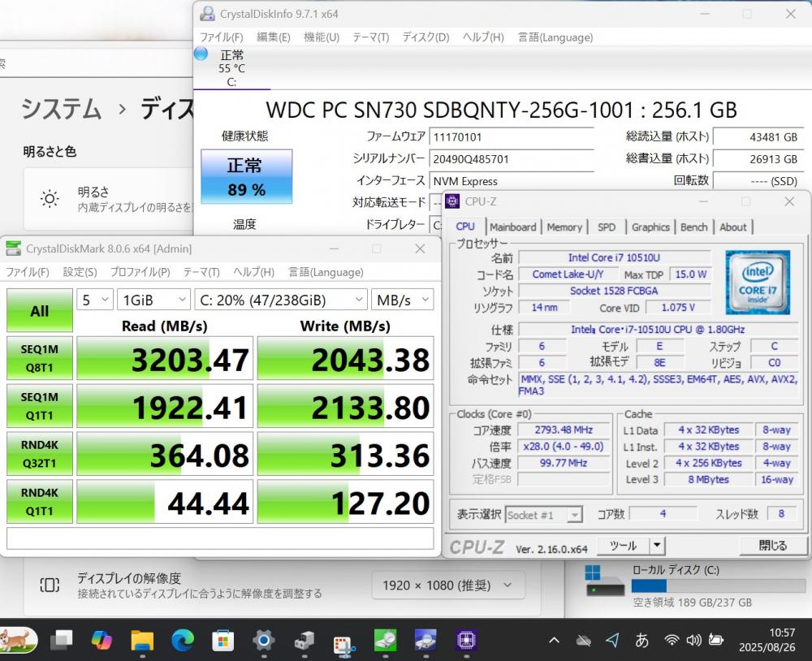This screenshot has width=812, height=661.
Task: Open プロファイル(P) menu in CrystalDiskMark
Action: click(140, 272)
